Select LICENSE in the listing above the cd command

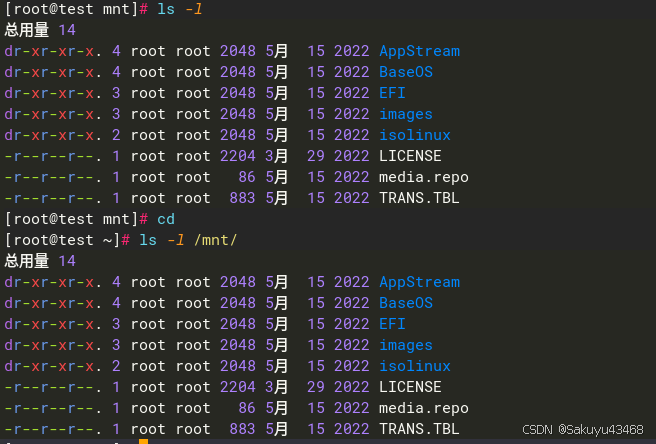(410, 156)
